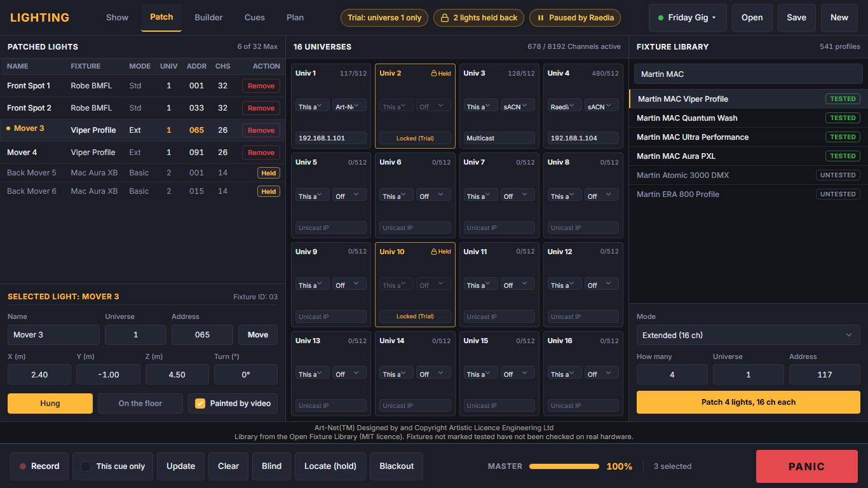868x488 pixels.
Task: Switch the light to 'On the floor'
Action: point(140,403)
